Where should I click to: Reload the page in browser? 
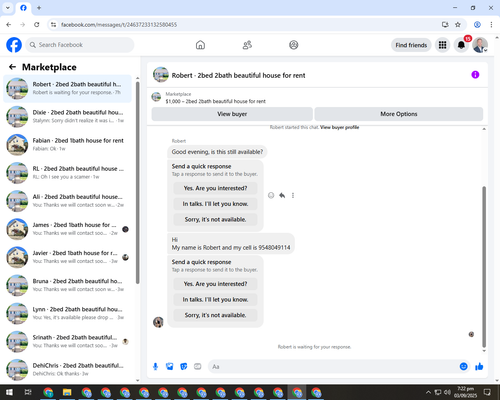(x=37, y=25)
